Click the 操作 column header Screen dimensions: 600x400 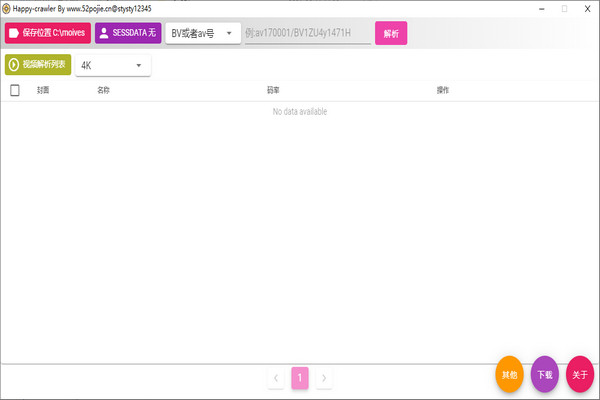point(443,90)
